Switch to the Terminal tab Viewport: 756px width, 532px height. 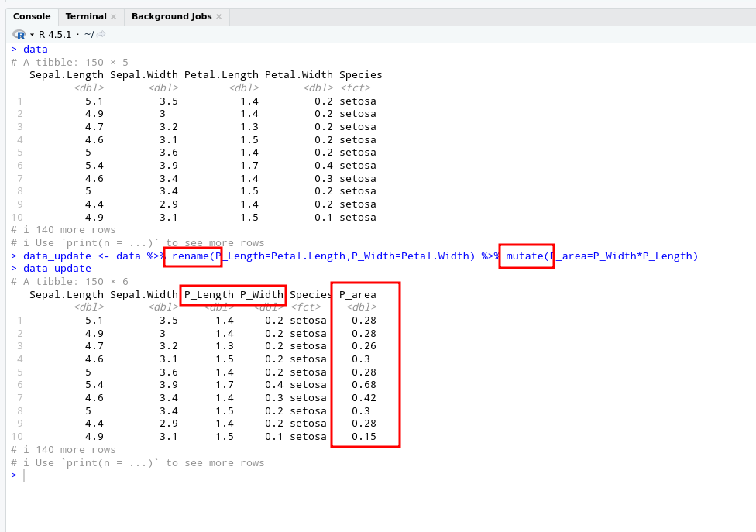pyautogui.click(x=86, y=16)
